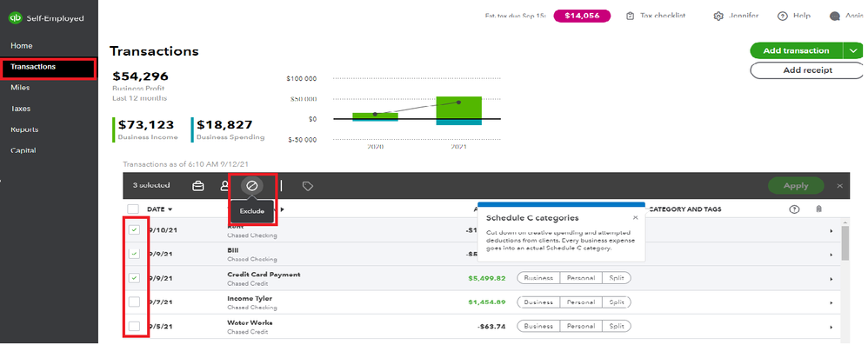Image resolution: width=868 pixels, height=358 pixels.
Task: Split the Income Tyler transaction
Action: click(616, 302)
